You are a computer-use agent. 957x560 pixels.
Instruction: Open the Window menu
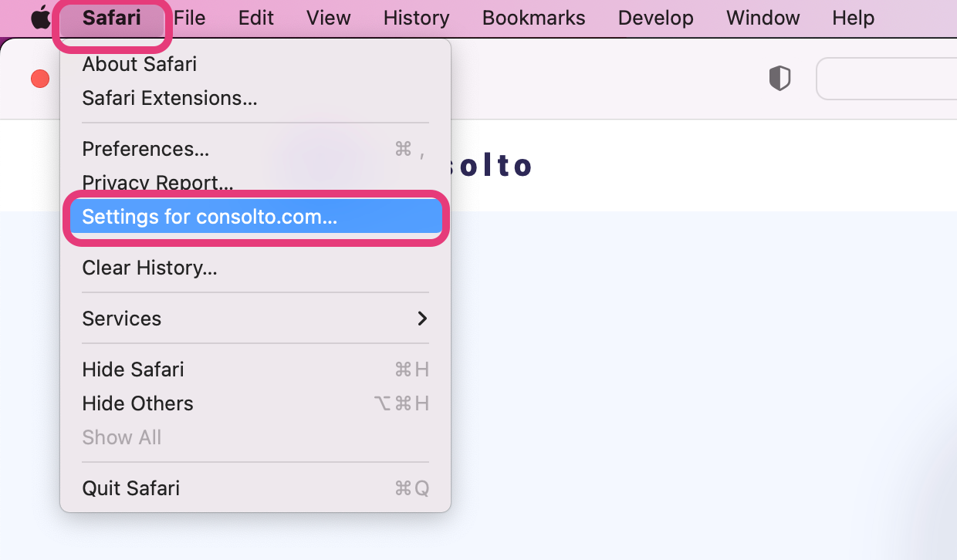[x=763, y=18]
